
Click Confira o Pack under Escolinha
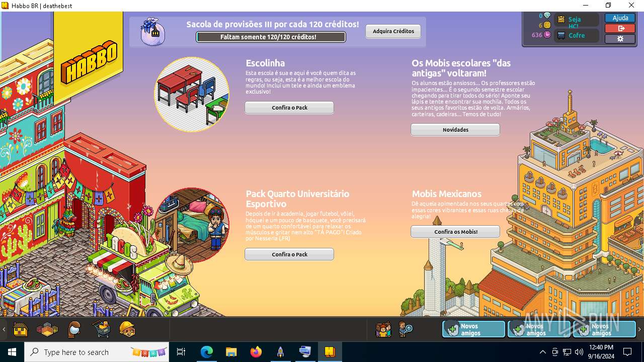click(x=289, y=108)
